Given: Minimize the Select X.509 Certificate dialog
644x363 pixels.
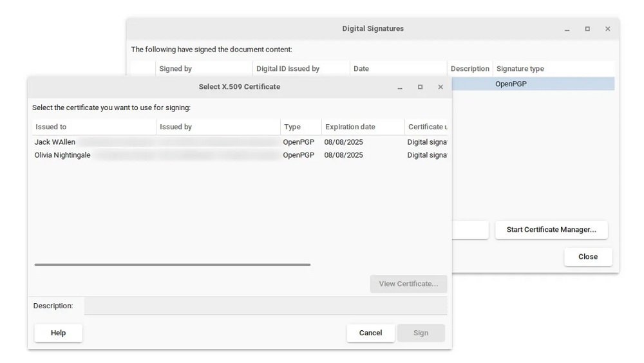Looking at the screenshot, I should coord(400,87).
